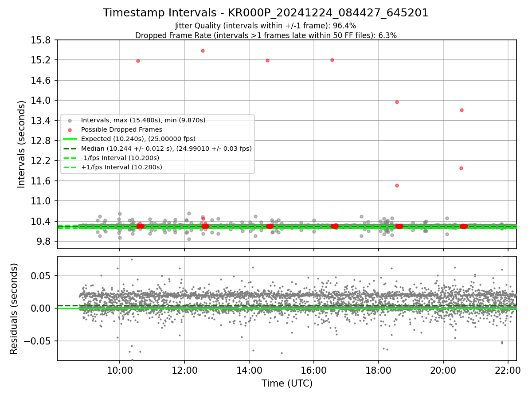Click the 'Residuals (seconds)' y-axis label

click(14, 309)
